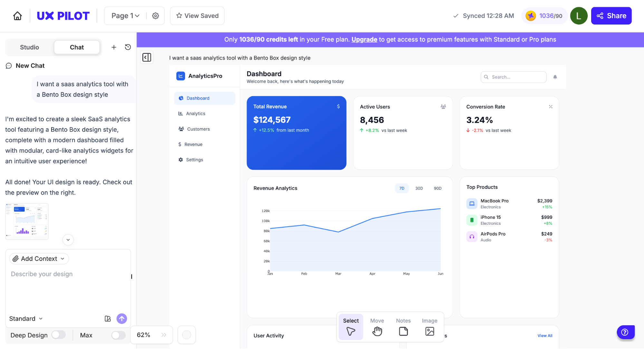Open the help question mark button

[625, 332]
